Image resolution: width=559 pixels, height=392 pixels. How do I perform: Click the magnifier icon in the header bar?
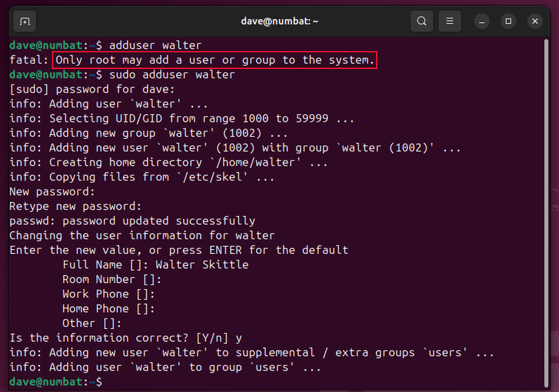[421, 21]
